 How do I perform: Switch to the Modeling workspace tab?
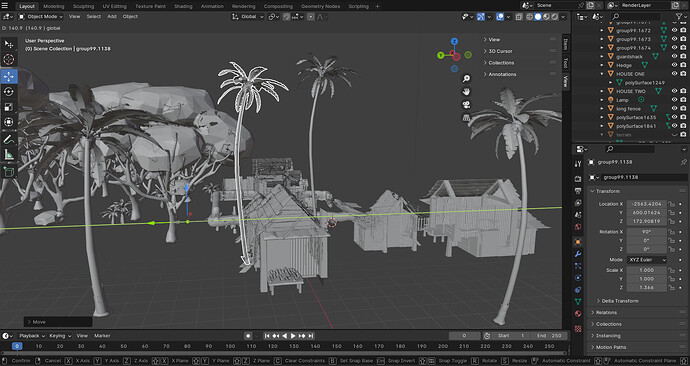tap(54, 6)
